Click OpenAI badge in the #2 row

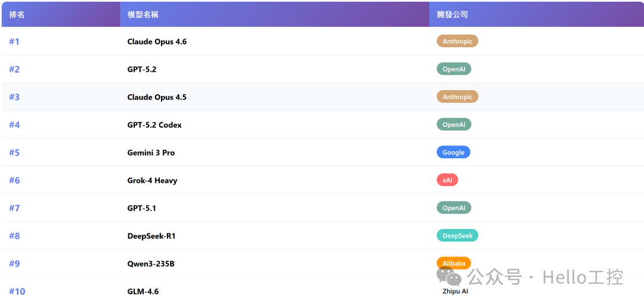tap(454, 69)
